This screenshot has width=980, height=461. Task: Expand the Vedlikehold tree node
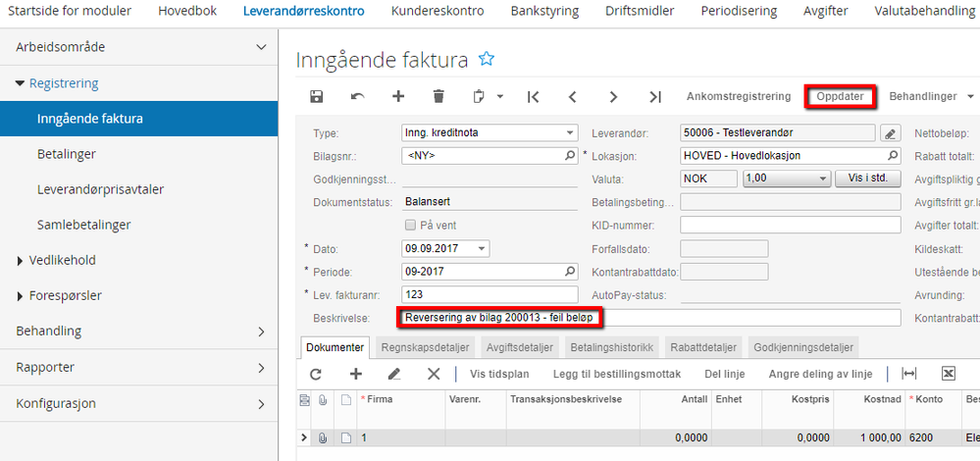coord(21,261)
